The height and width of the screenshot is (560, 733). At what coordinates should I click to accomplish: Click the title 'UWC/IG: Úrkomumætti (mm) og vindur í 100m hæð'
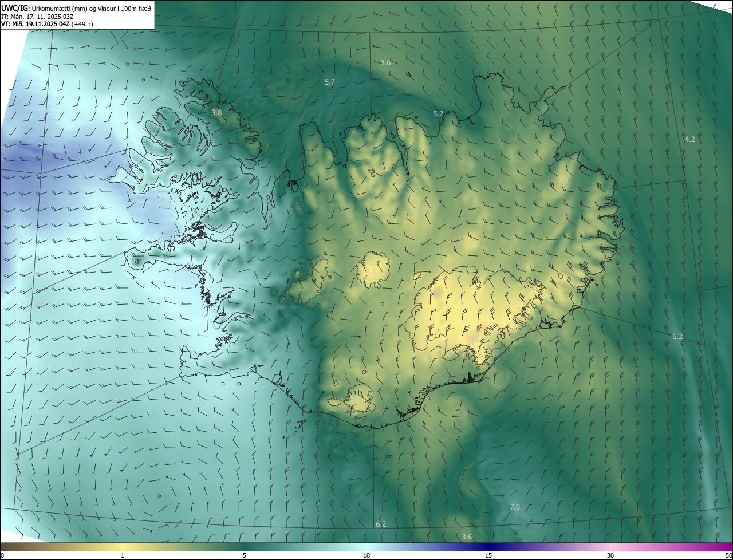[76, 8]
